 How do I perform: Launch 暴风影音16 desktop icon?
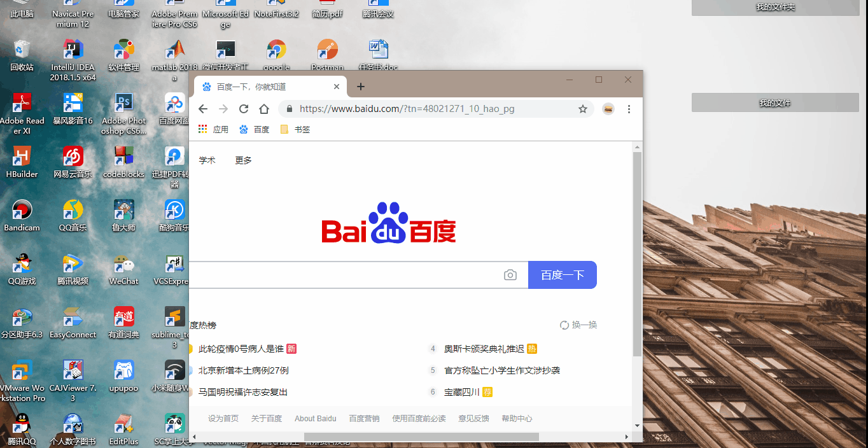(73, 108)
